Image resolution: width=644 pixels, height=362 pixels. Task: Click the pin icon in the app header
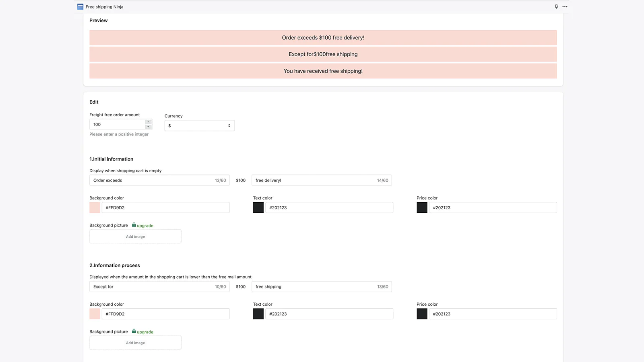tap(556, 6)
